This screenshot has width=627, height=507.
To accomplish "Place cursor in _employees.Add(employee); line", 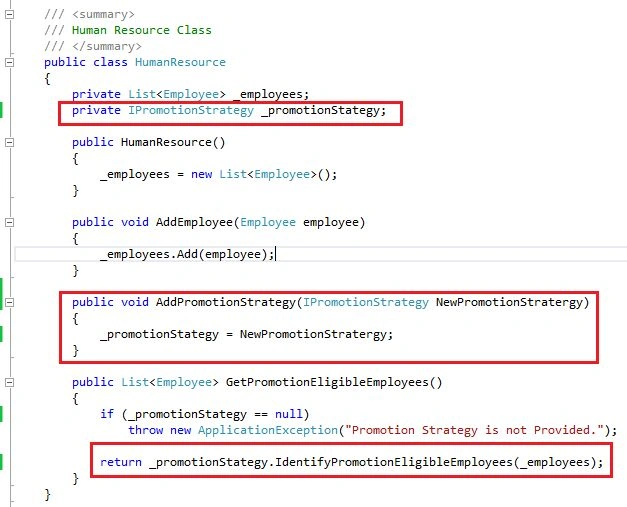I will (x=188, y=254).
